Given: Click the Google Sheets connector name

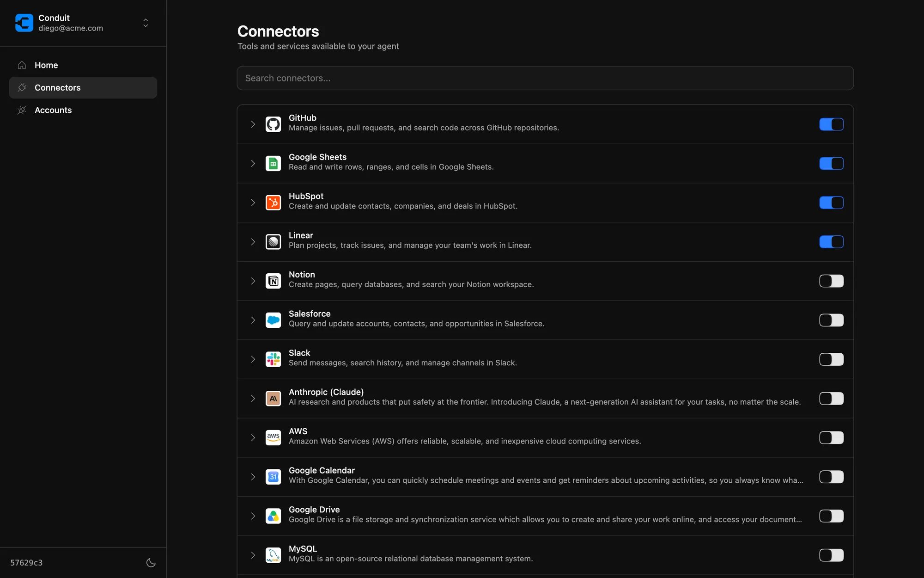Looking at the screenshot, I should pos(317,157).
